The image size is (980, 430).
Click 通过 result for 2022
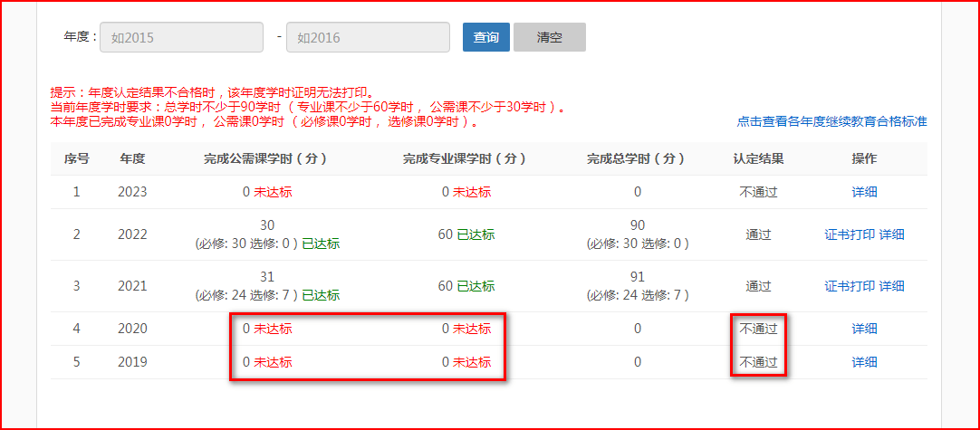click(758, 235)
